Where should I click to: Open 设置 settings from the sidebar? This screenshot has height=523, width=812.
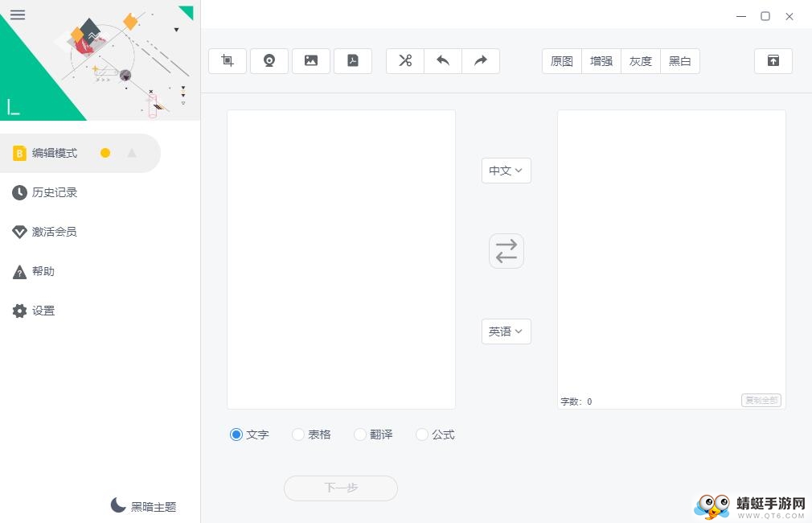point(43,311)
